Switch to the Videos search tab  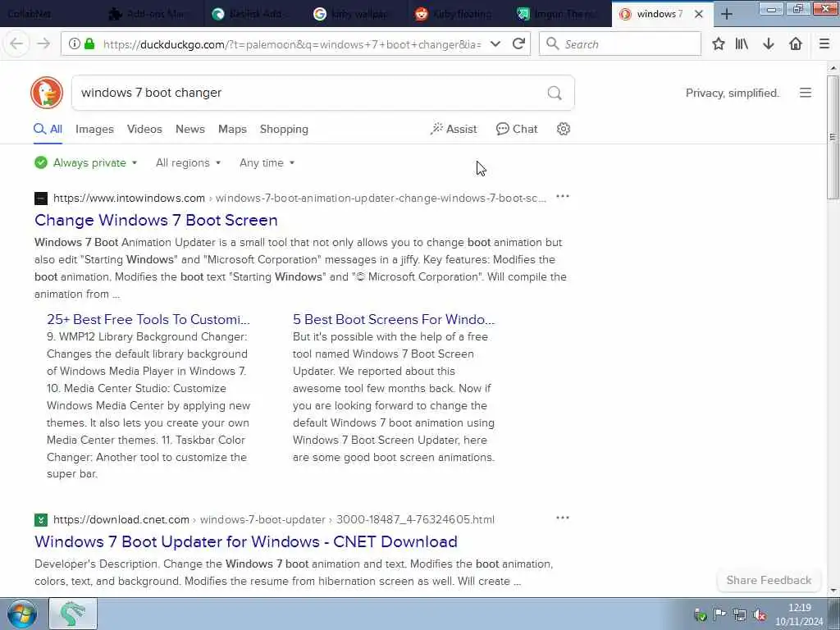(x=144, y=129)
